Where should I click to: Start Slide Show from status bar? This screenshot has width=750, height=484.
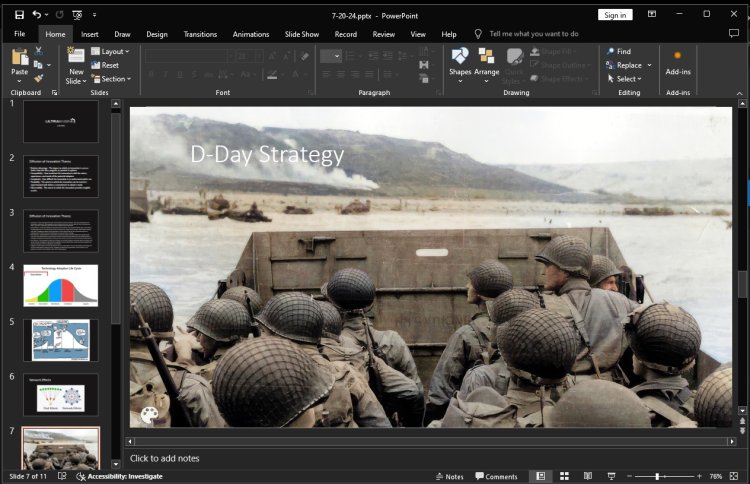click(x=611, y=476)
